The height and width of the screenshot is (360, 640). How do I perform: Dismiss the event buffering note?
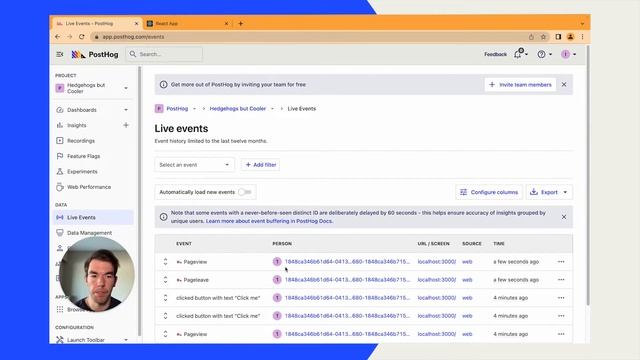click(564, 217)
